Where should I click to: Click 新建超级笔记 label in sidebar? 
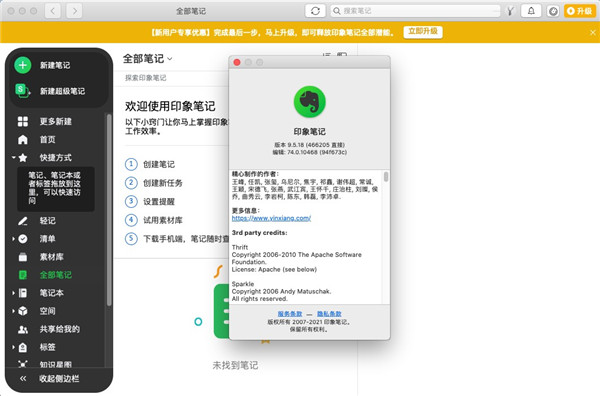[x=62, y=91]
